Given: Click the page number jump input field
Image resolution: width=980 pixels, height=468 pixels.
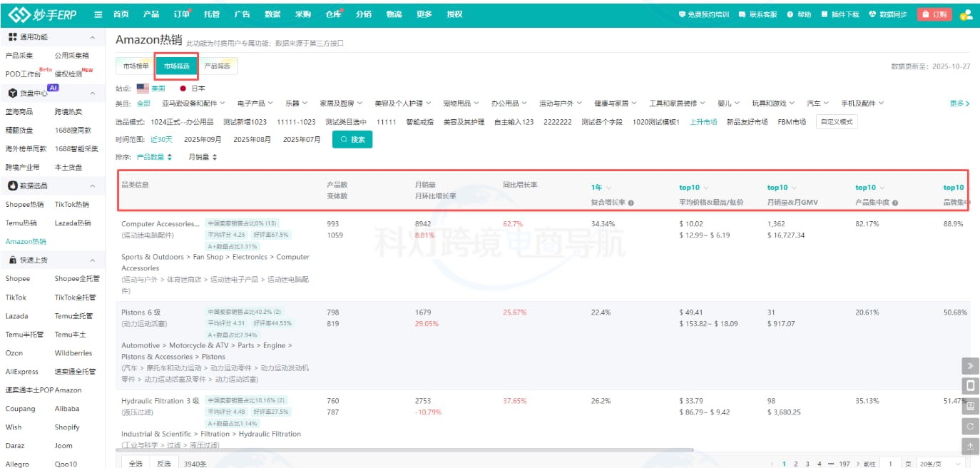Looking at the screenshot, I should tap(891, 464).
